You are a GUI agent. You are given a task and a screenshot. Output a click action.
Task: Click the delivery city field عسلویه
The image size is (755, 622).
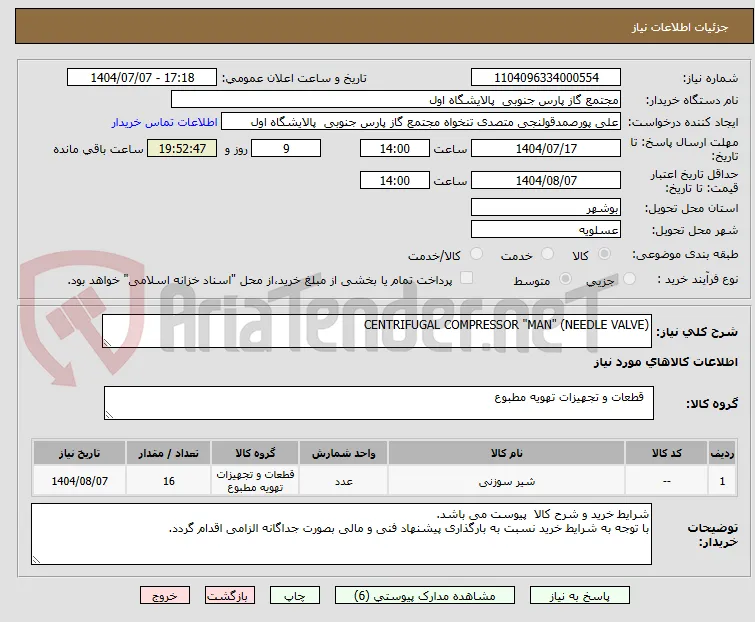546,230
